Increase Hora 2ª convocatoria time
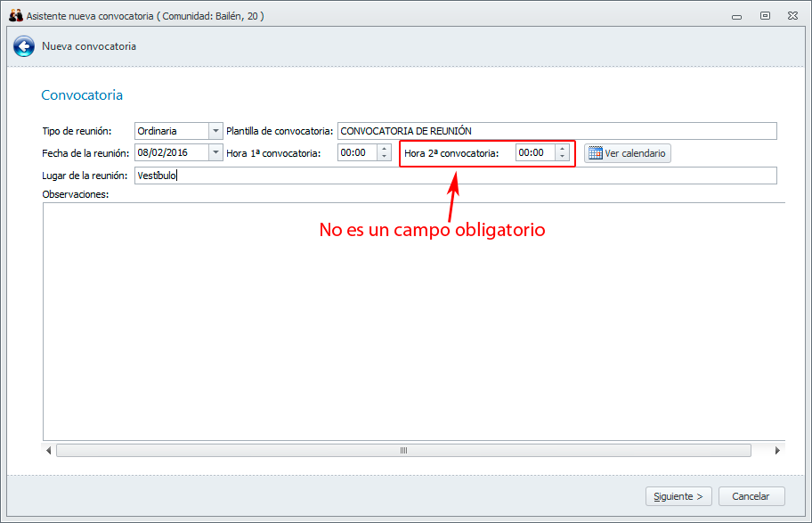Image resolution: width=812 pixels, height=523 pixels. (563, 149)
